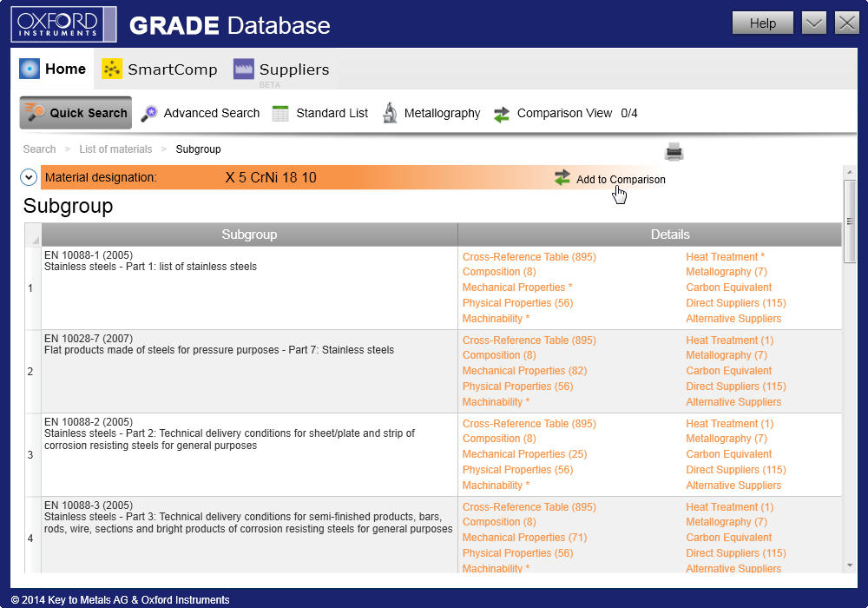Viewport: 868px width, 608px height.
Task: Click the Quick Search magnifier icon
Action: [36, 113]
